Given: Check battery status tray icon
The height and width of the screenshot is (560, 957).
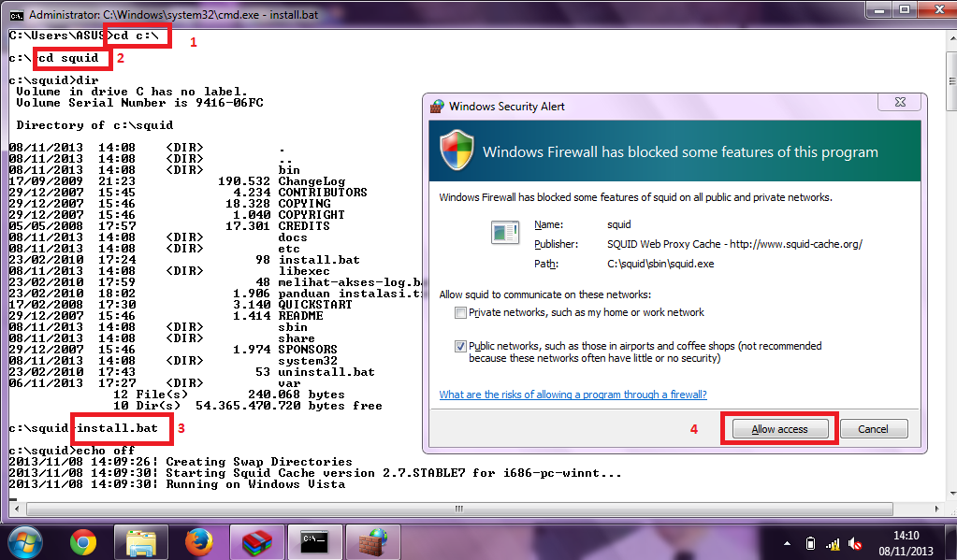Looking at the screenshot, I should point(810,543).
